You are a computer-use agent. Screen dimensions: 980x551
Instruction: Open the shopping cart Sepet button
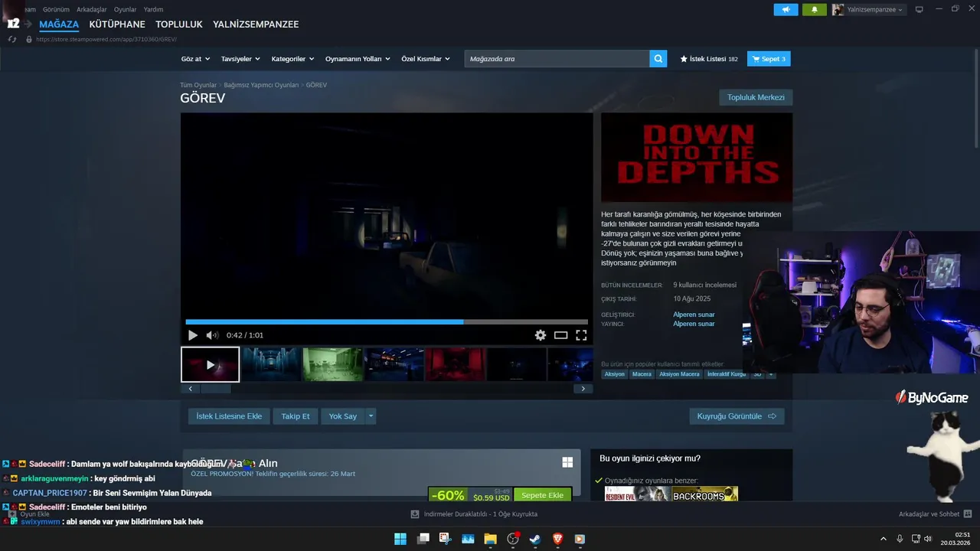769,59
